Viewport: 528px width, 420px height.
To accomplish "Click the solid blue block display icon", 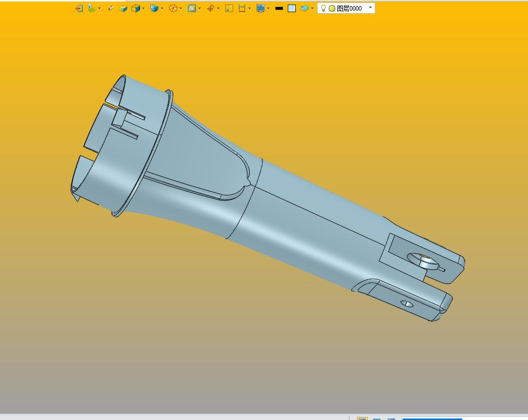I will (x=154, y=9).
